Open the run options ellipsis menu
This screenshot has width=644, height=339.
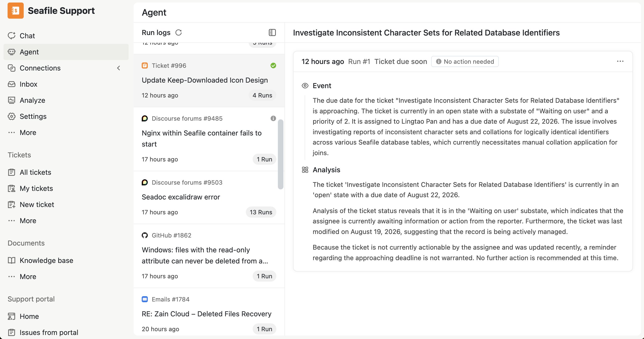tap(620, 61)
